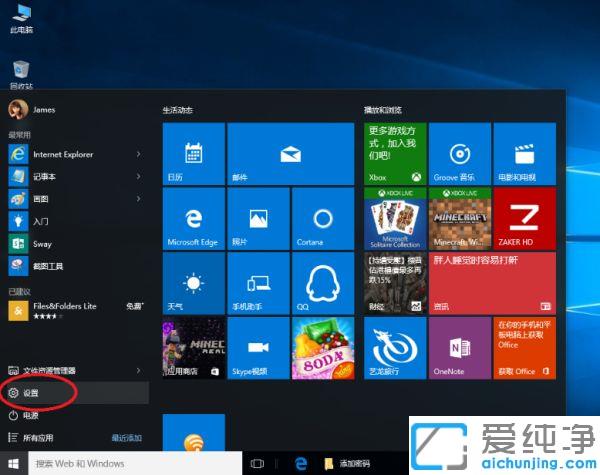This screenshot has height=475, width=600.
Task: Open the 日历 Calendar tile
Action: (194, 154)
